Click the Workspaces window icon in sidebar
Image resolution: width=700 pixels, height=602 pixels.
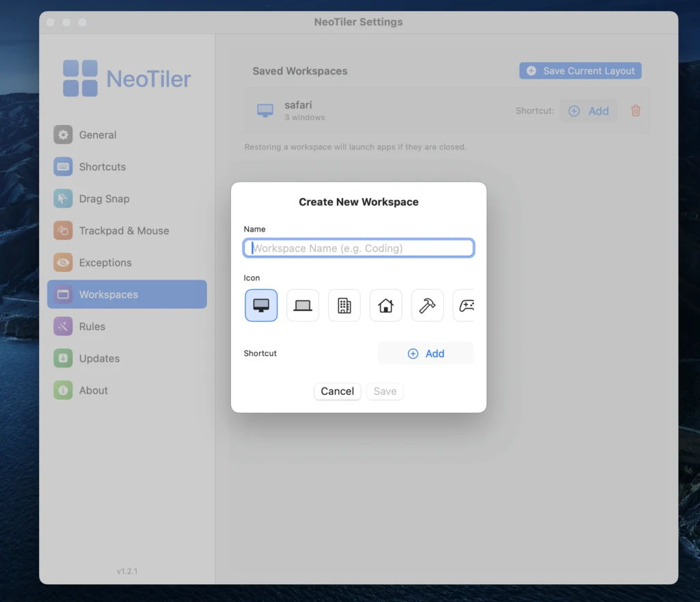[63, 295]
